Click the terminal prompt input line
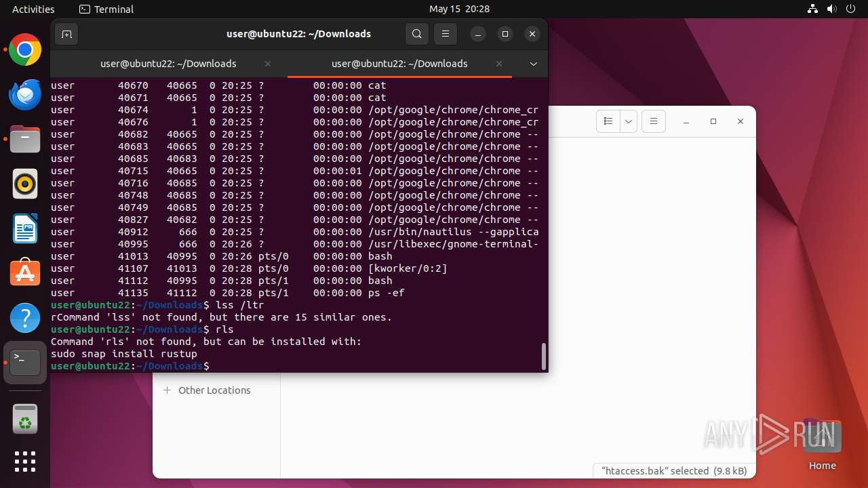The height and width of the screenshot is (488, 868). (x=297, y=366)
